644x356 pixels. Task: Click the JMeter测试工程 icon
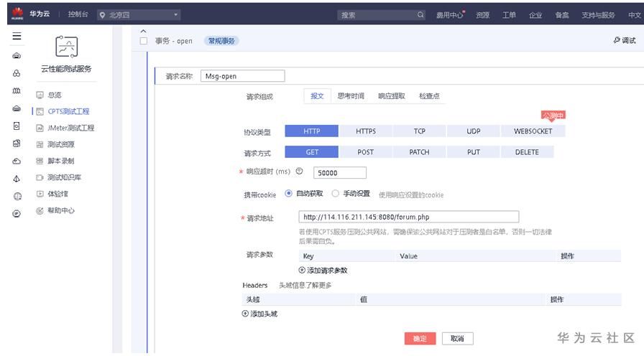coord(40,128)
